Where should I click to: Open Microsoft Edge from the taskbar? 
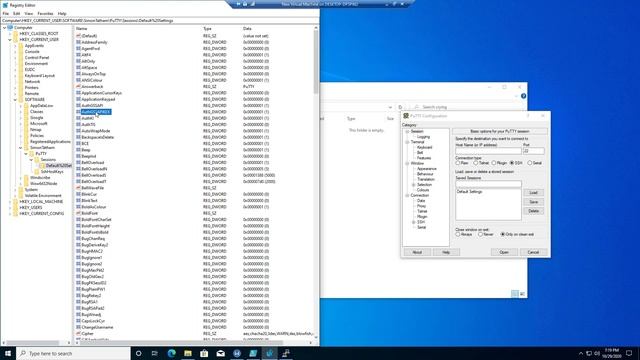point(171,353)
